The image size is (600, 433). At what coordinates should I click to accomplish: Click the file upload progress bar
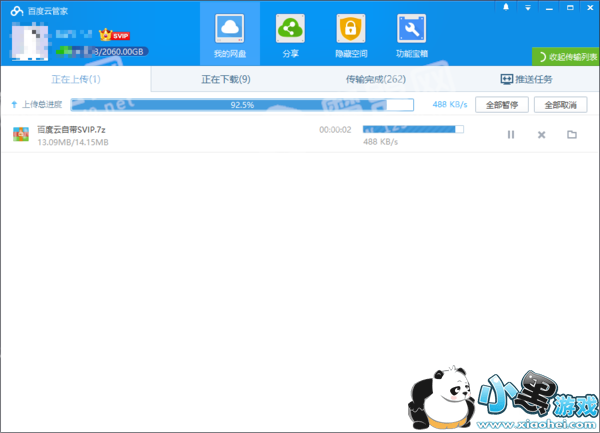[x=413, y=129]
